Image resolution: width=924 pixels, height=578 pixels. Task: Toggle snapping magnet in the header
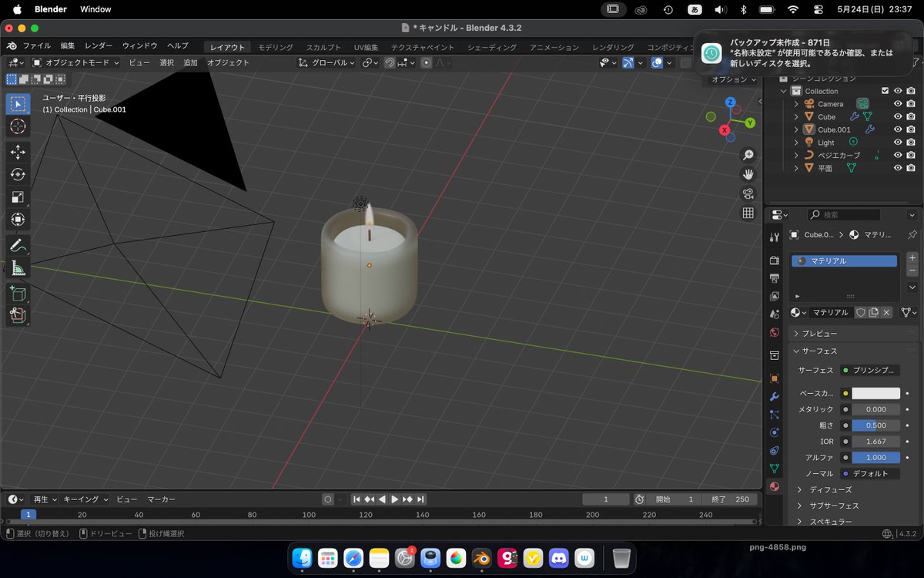pyautogui.click(x=390, y=62)
